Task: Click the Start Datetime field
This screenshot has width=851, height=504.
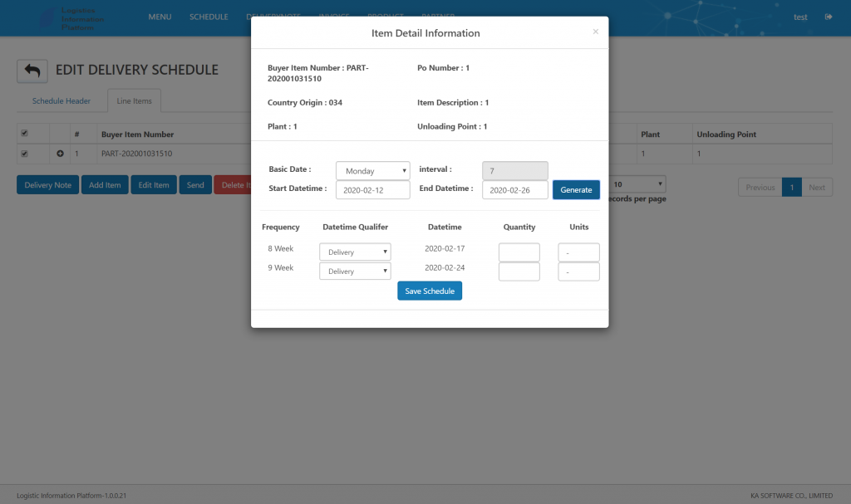Action: (373, 190)
